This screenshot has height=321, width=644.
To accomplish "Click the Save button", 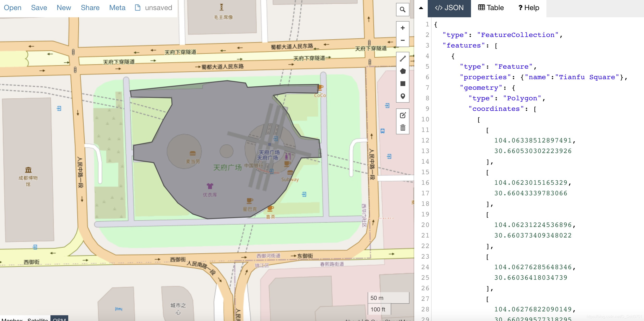I will coord(38,7).
